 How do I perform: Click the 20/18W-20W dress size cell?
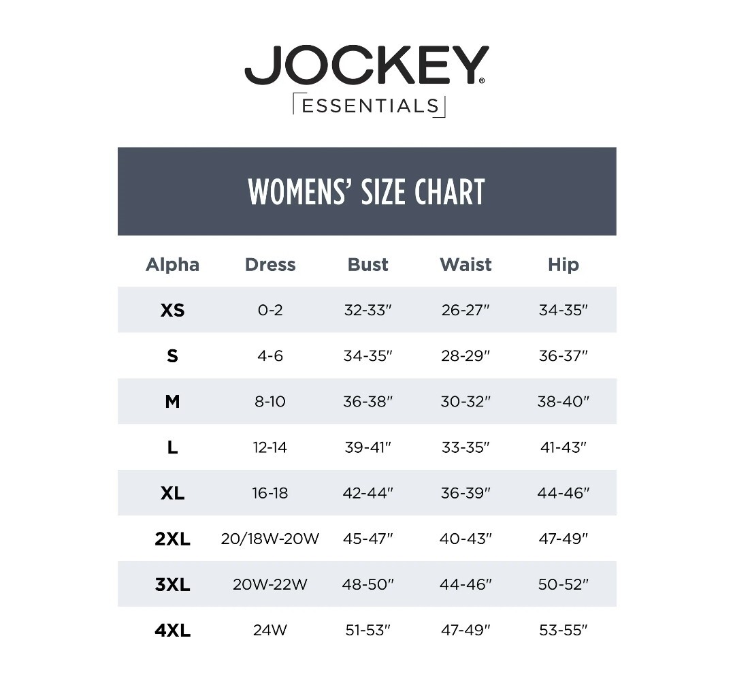tap(270, 539)
